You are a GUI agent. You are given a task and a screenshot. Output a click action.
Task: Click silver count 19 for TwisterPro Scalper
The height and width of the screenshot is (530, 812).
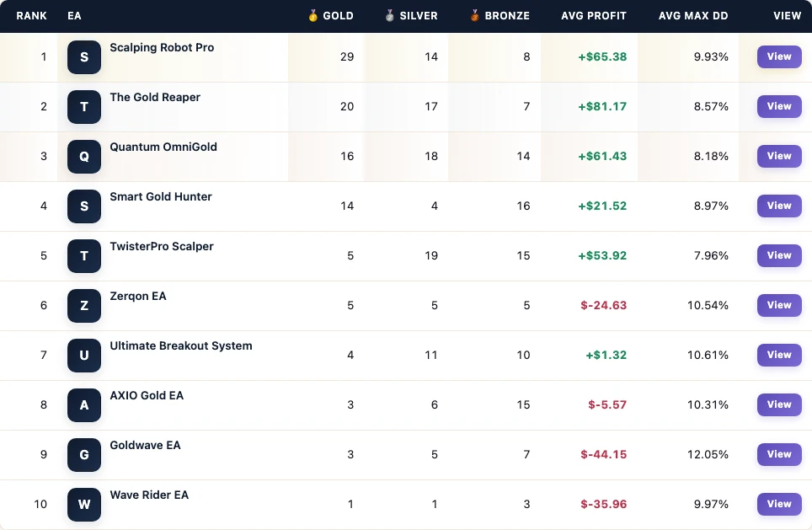coord(431,255)
